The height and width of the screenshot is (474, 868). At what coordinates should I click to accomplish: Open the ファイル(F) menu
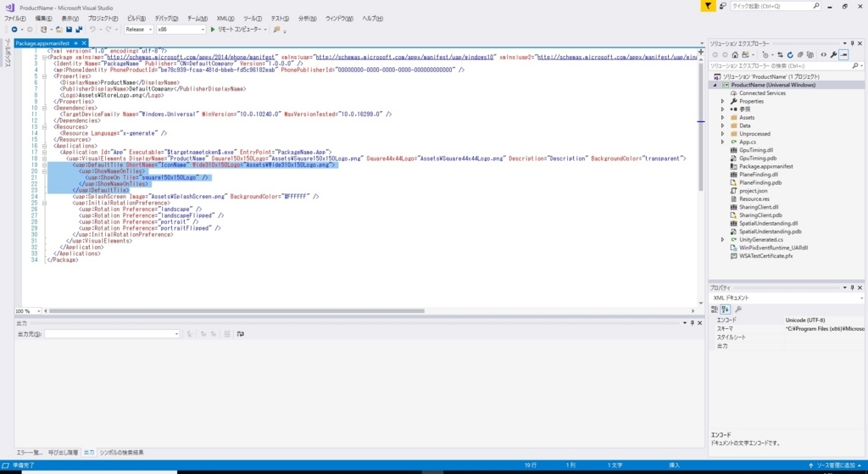point(15,19)
